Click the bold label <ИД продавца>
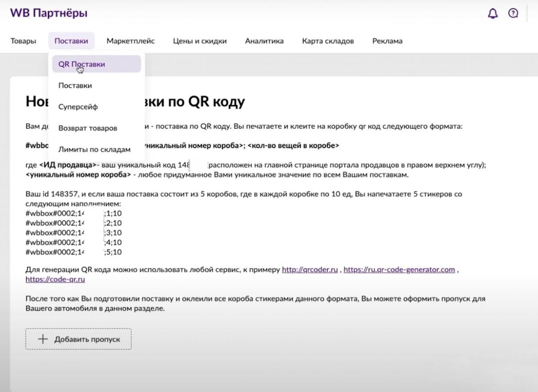Screen dimensions: 538x392 pyautogui.click(x=68, y=165)
